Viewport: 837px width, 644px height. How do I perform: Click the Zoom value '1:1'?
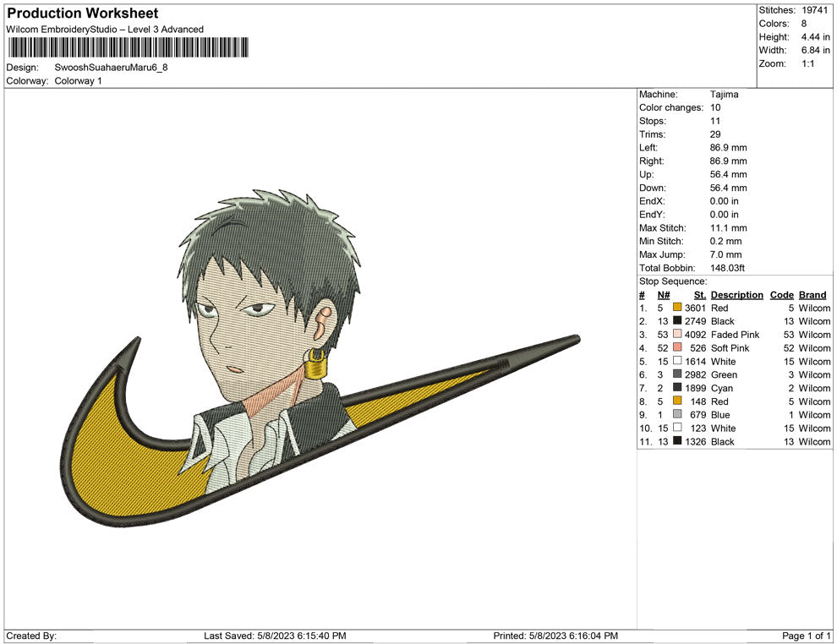click(807, 63)
